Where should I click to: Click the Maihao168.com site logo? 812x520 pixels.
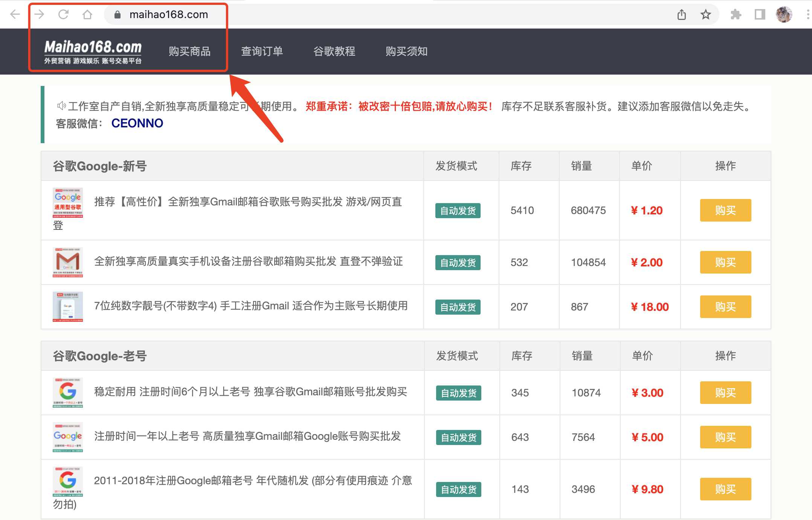(93, 52)
